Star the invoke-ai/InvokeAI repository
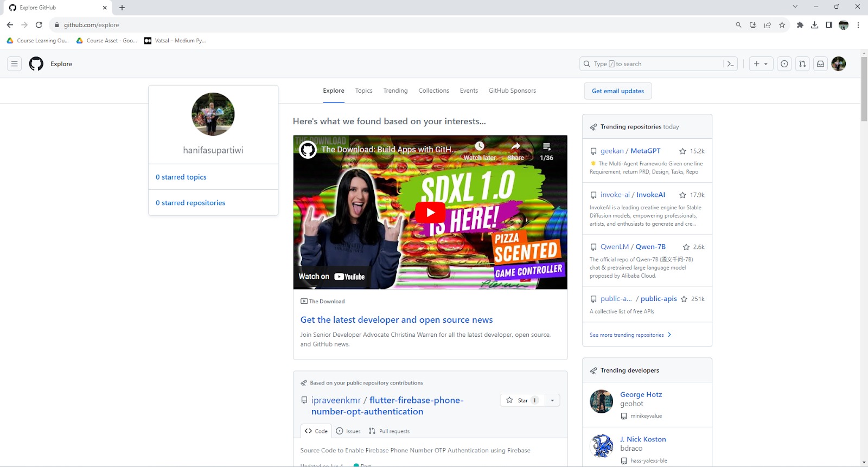Screen dimensions: 868x467 682,195
